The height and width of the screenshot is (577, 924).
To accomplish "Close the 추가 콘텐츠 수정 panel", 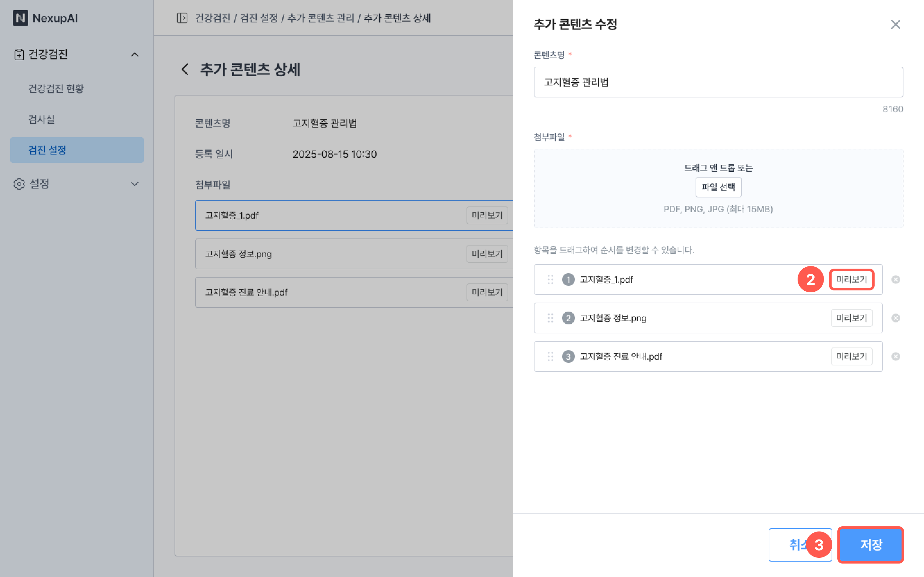I will tap(895, 24).
